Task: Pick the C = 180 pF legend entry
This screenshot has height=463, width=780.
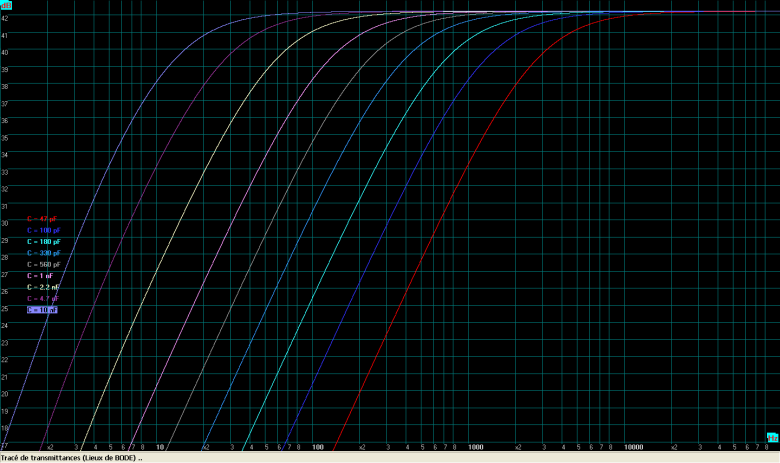Action: pyautogui.click(x=43, y=242)
